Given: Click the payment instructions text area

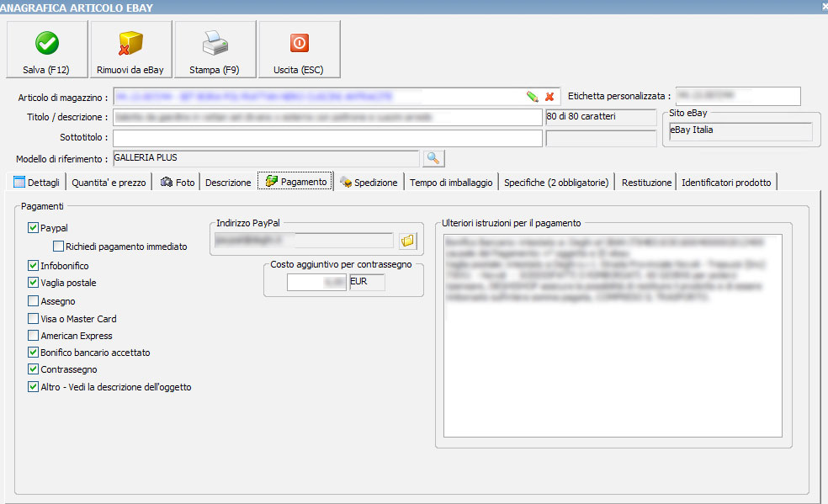Looking at the screenshot, I should 613,336.
